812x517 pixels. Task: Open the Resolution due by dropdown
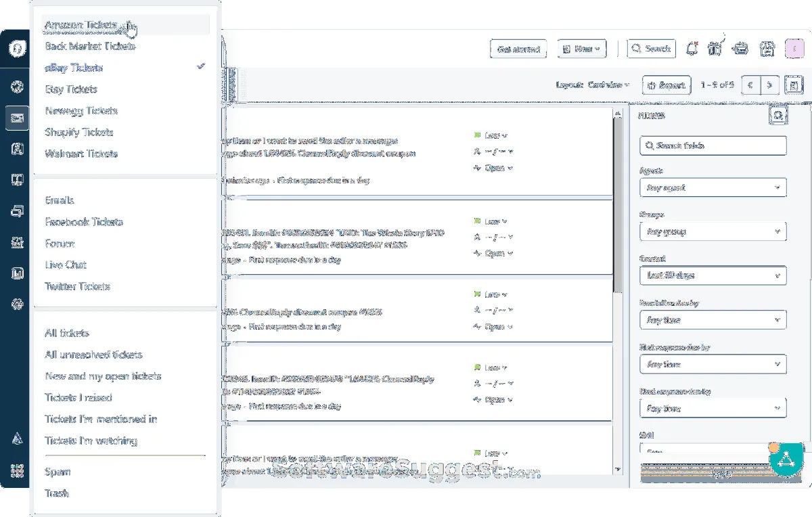click(713, 320)
